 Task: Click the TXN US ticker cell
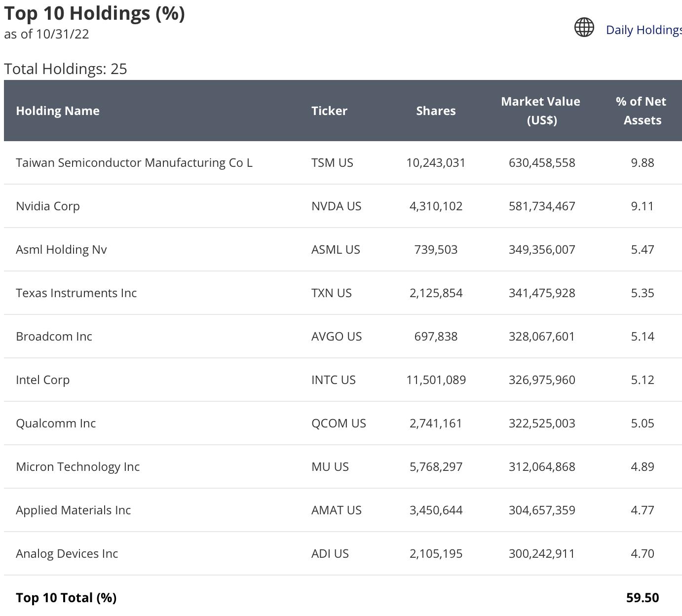332,293
